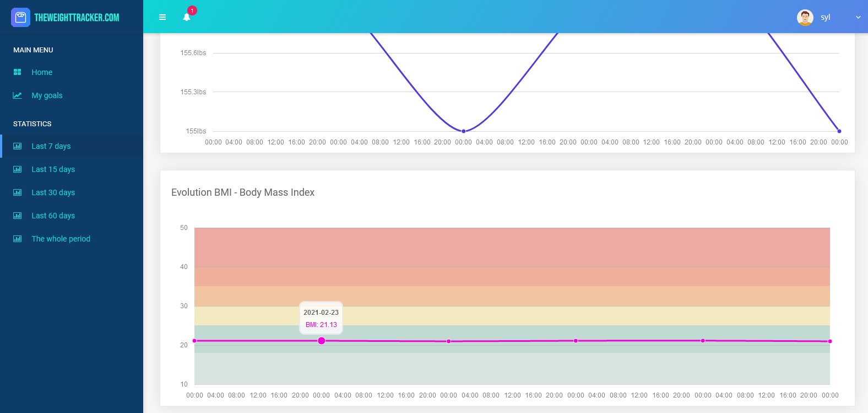Open The whole period statistics

[x=61, y=239]
